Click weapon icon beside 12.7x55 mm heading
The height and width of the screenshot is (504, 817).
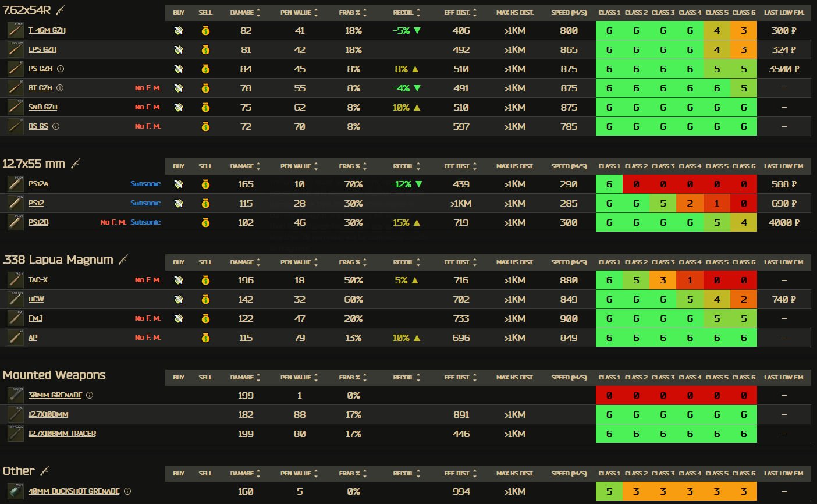pos(75,164)
